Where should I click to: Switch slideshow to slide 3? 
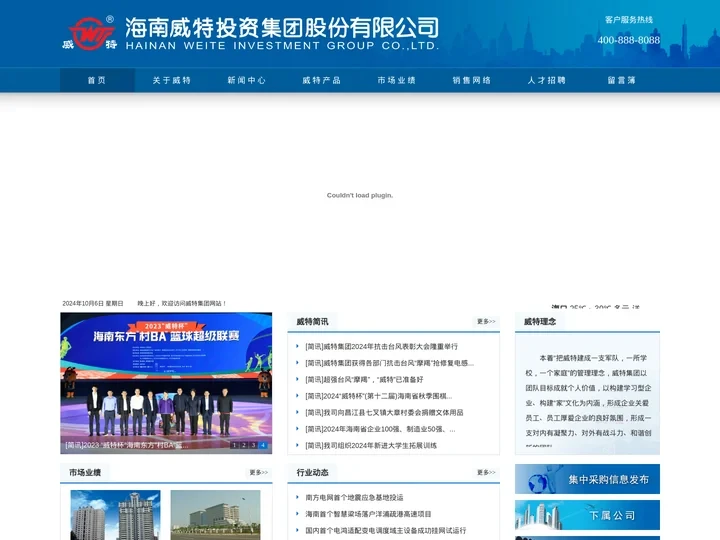pos(253,445)
